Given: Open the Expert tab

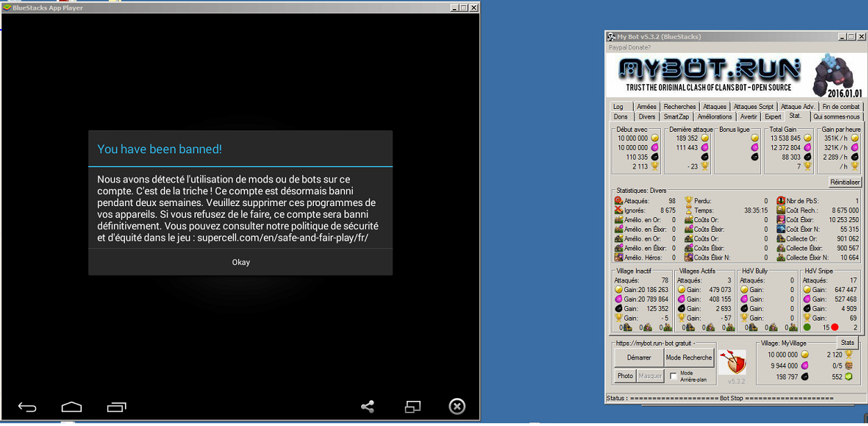Looking at the screenshot, I should click(773, 117).
